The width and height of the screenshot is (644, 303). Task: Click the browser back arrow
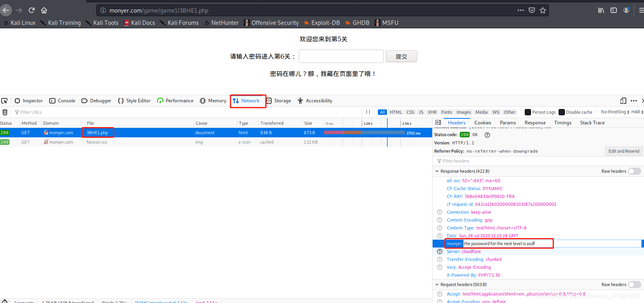[7, 10]
